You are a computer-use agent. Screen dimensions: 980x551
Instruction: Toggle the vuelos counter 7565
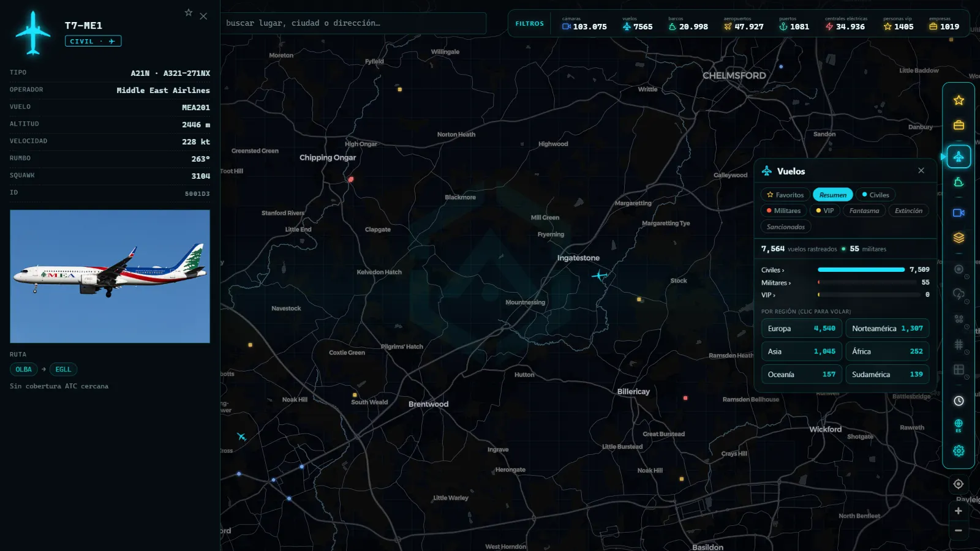pos(638,24)
